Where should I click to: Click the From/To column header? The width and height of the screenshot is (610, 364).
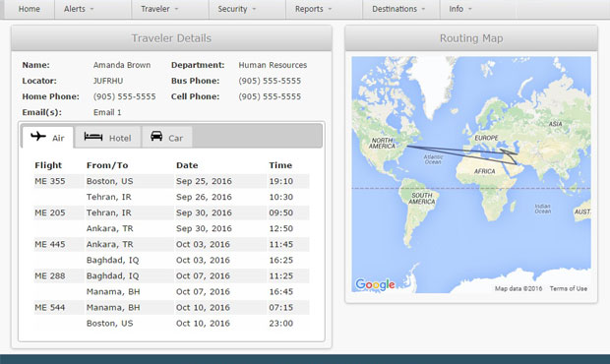pyautogui.click(x=107, y=165)
